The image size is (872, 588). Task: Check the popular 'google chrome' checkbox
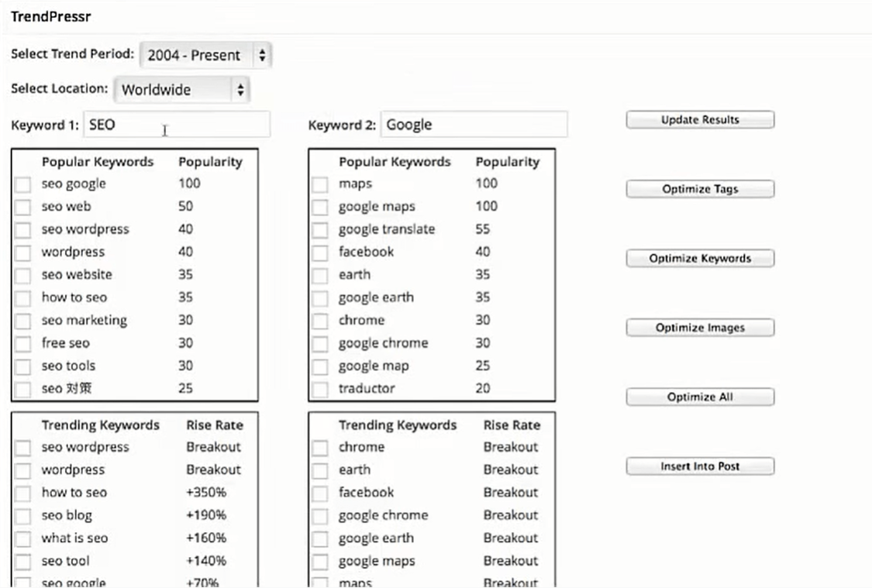320,344
